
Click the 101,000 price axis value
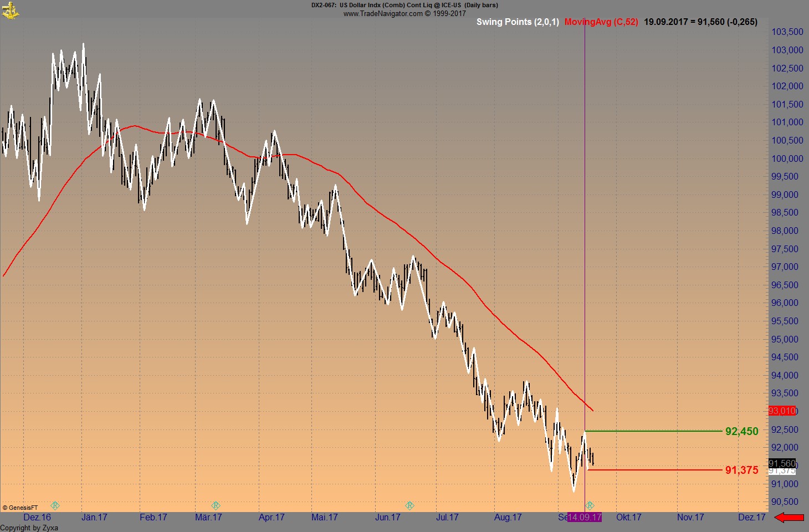pyautogui.click(x=787, y=122)
